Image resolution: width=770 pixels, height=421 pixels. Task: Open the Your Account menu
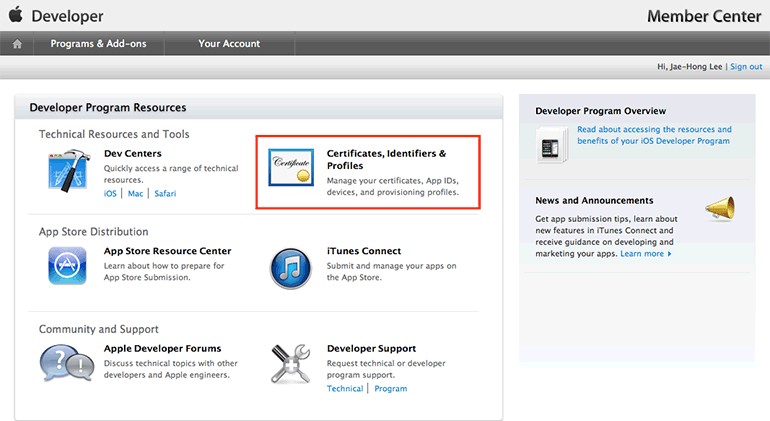pyautogui.click(x=229, y=44)
